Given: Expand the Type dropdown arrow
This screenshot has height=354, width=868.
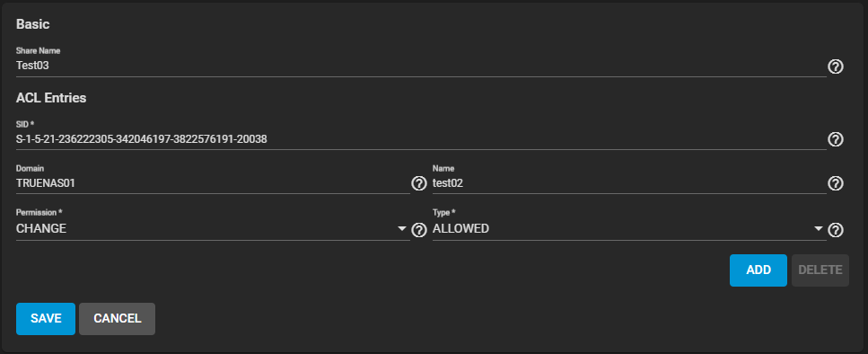Looking at the screenshot, I should [x=819, y=229].
